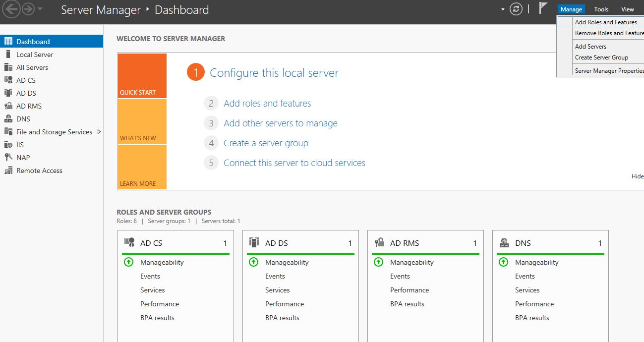Open the Manage menu

click(x=571, y=9)
